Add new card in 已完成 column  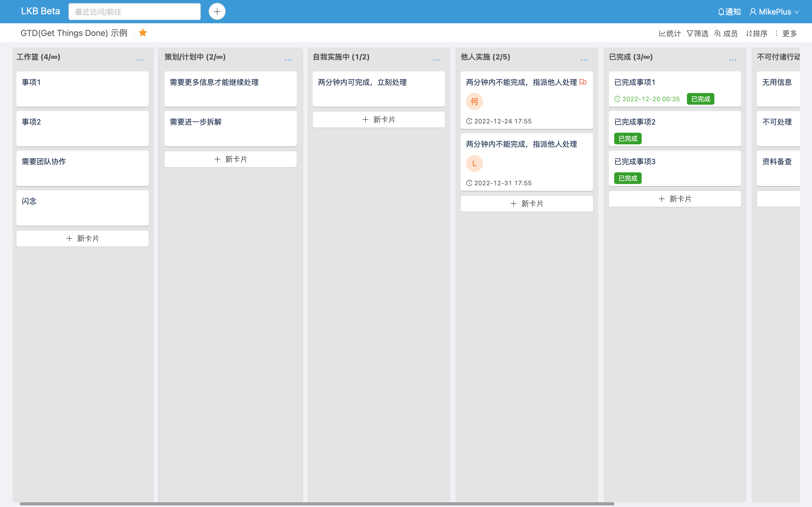(675, 199)
